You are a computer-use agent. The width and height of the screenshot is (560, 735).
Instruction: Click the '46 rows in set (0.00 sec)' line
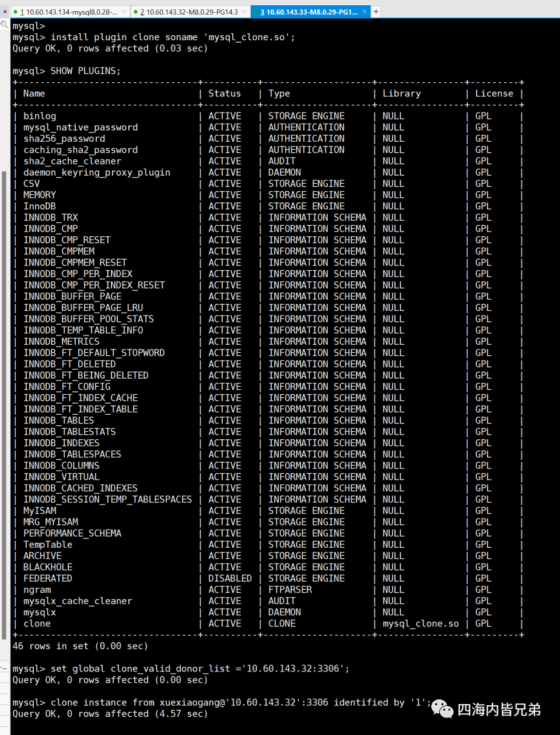point(80,646)
